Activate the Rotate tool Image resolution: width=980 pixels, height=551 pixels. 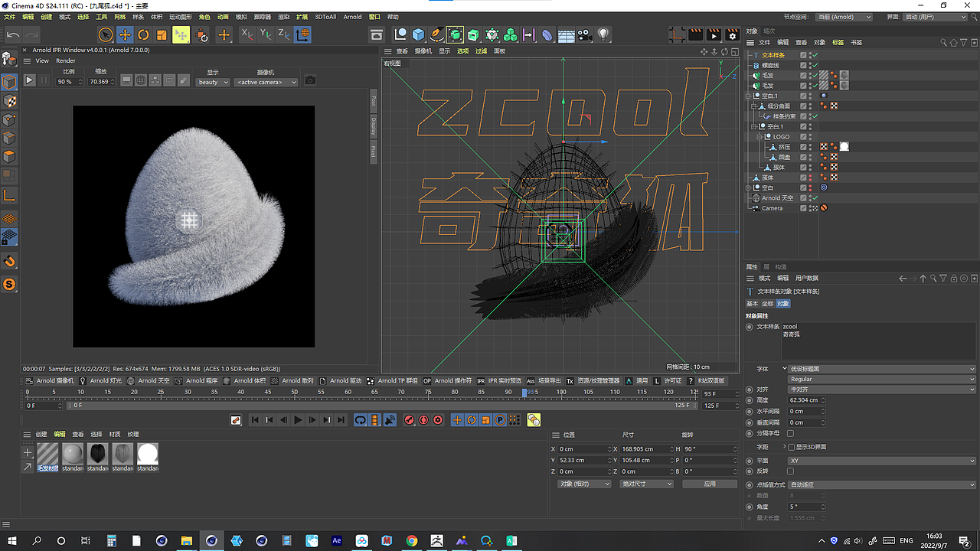[143, 34]
